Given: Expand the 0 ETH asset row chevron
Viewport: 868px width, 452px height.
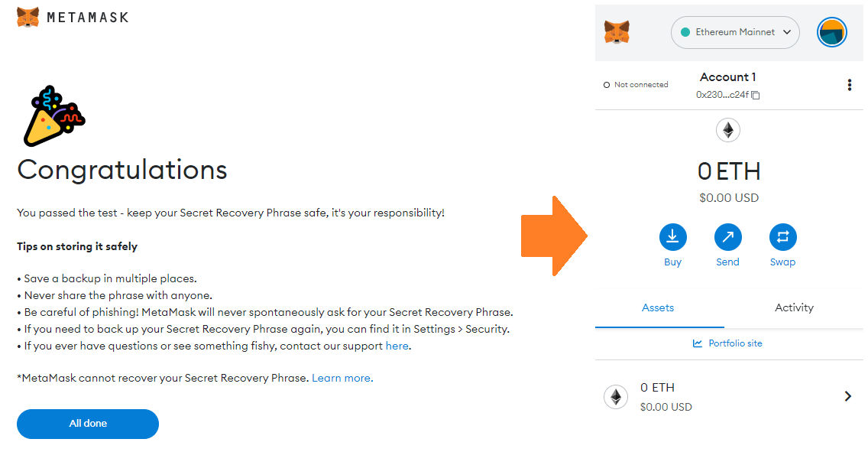Looking at the screenshot, I should click(847, 396).
